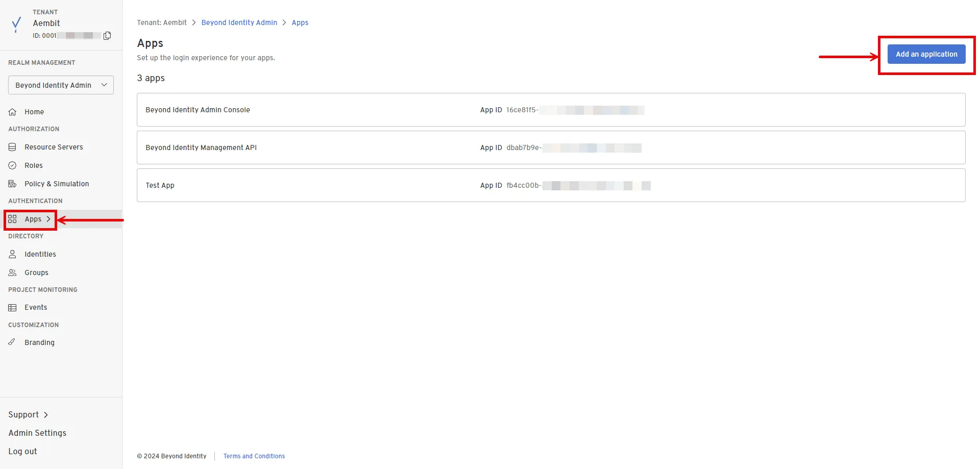Open the Terms and Conditions link
This screenshot has height=469, width=980.
click(254, 456)
